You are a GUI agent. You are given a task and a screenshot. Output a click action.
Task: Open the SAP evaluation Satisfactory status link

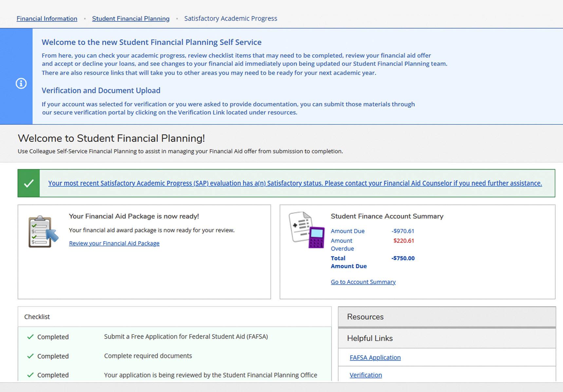pos(295,183)
